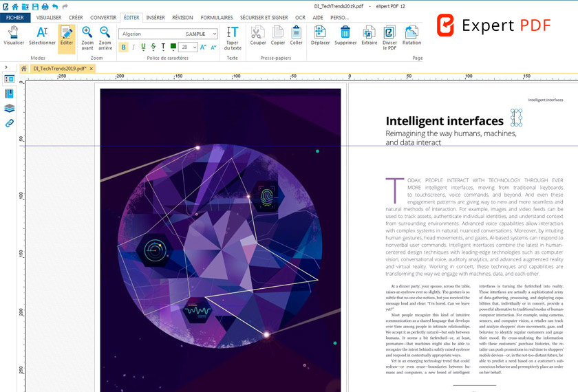Toggle italic formatting I button

click(x=133, y=47)
